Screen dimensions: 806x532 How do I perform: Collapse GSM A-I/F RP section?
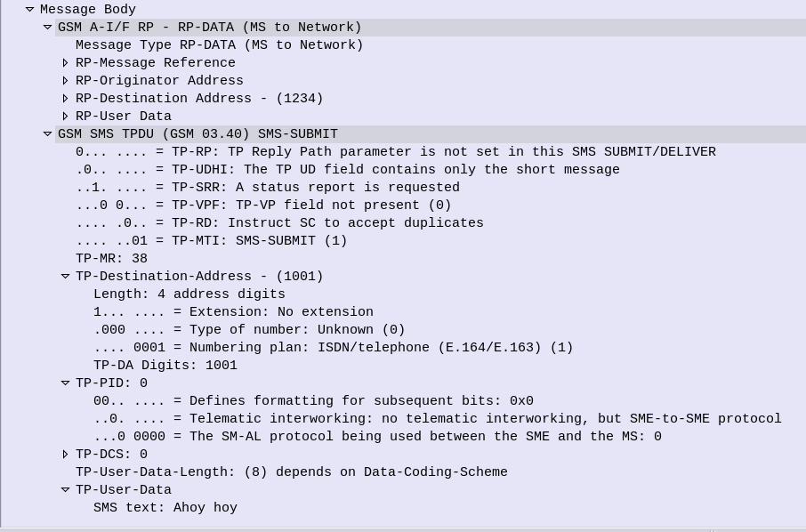(x=47, y=28)
